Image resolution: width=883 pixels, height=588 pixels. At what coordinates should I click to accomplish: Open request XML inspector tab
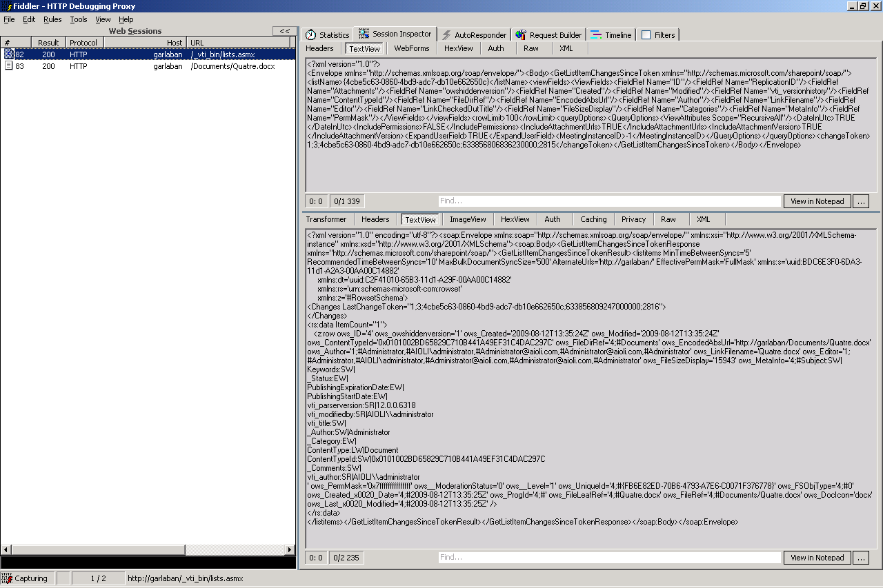pyautogui.click(x=566, y=48)
